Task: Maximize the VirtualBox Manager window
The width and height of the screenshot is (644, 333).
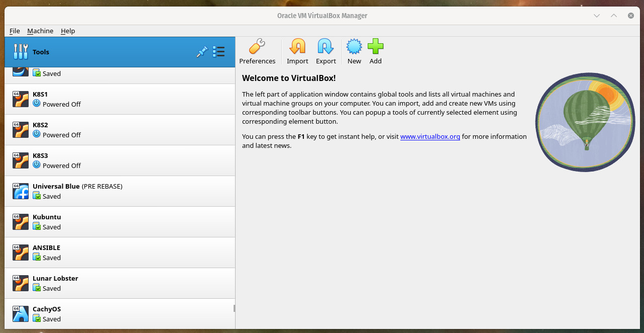Action: [x=614, y=16]
